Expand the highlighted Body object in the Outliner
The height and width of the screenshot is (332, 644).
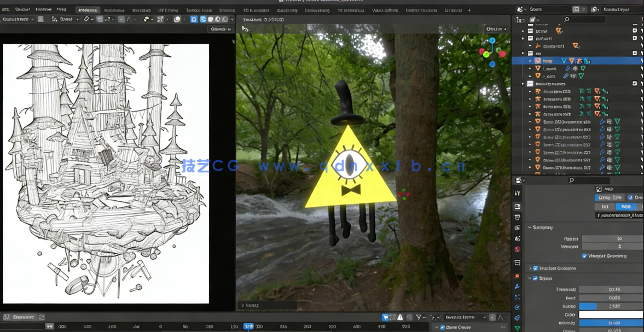[x=530, y=60]
